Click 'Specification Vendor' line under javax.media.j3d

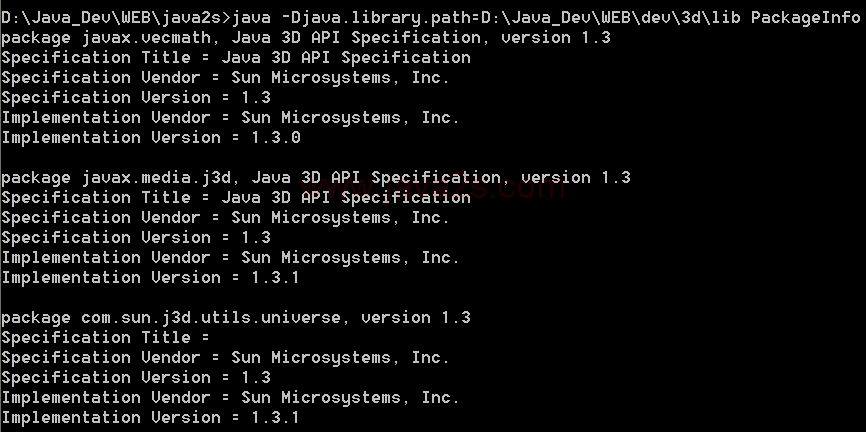click(x=225, y=218)
